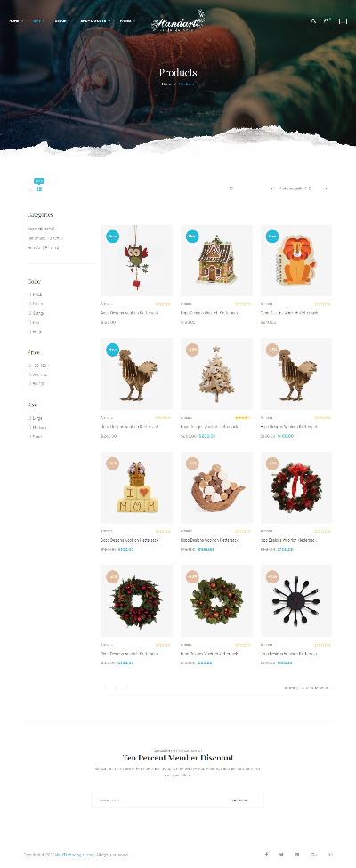
Task: Switch to list view layout icon
Action: 30,189
